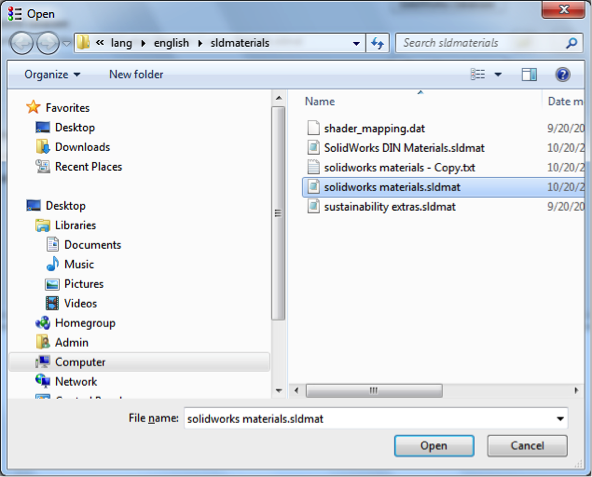Open the Organize menu
Viewport: 592px width, 477px height.
coord(52,74)
